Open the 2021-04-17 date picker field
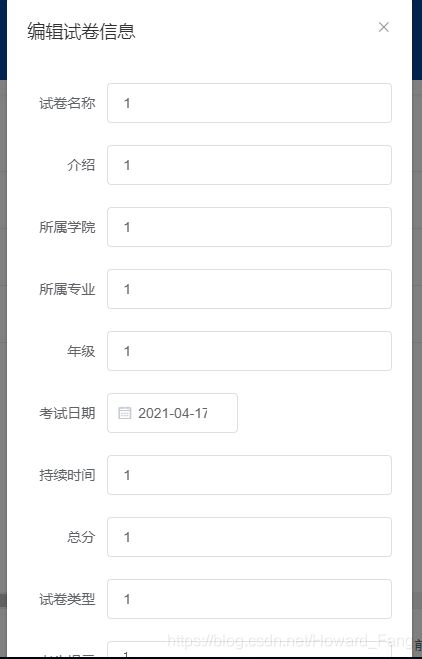Image resolution: width=422 pixels, height=659 pixels. tap(172, 413)
